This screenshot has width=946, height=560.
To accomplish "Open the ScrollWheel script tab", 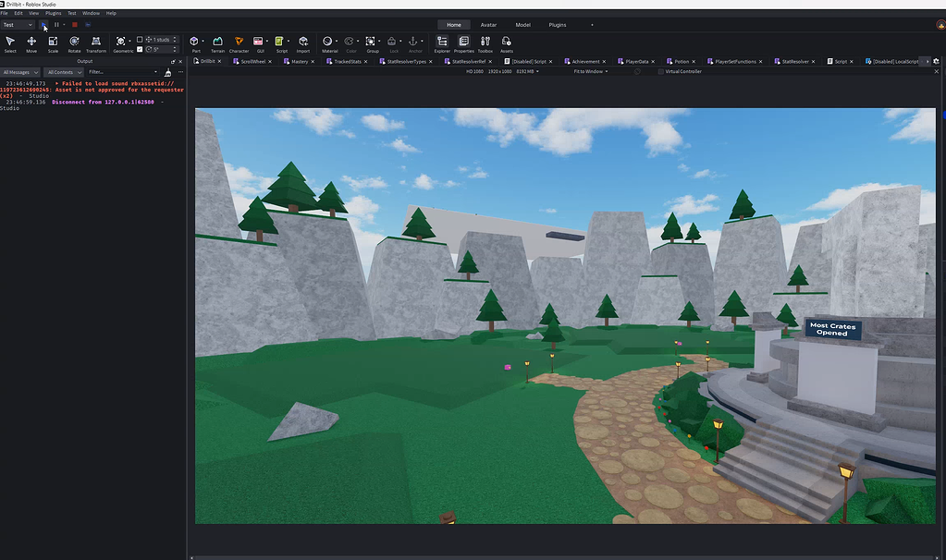I will (x=252, y=62).
